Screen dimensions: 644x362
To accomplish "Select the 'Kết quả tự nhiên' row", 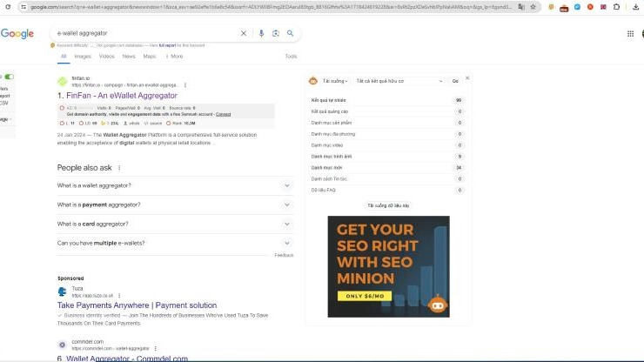I will click(387, 100).
